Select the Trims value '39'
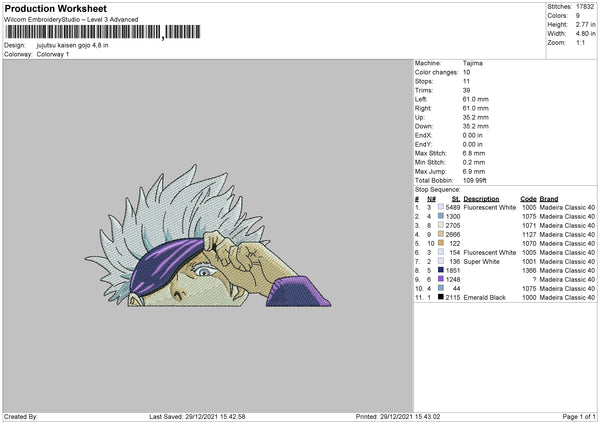 click(466, 90)
